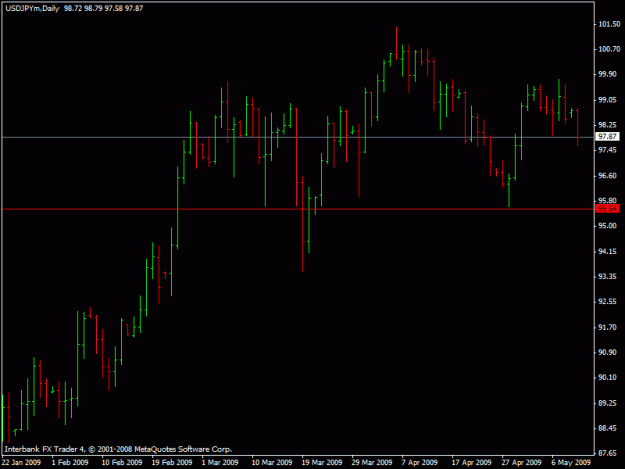This screenshot has width=625, height=469.
Task: Click the 93.35 price scale label
Action: tap(609, 277)
